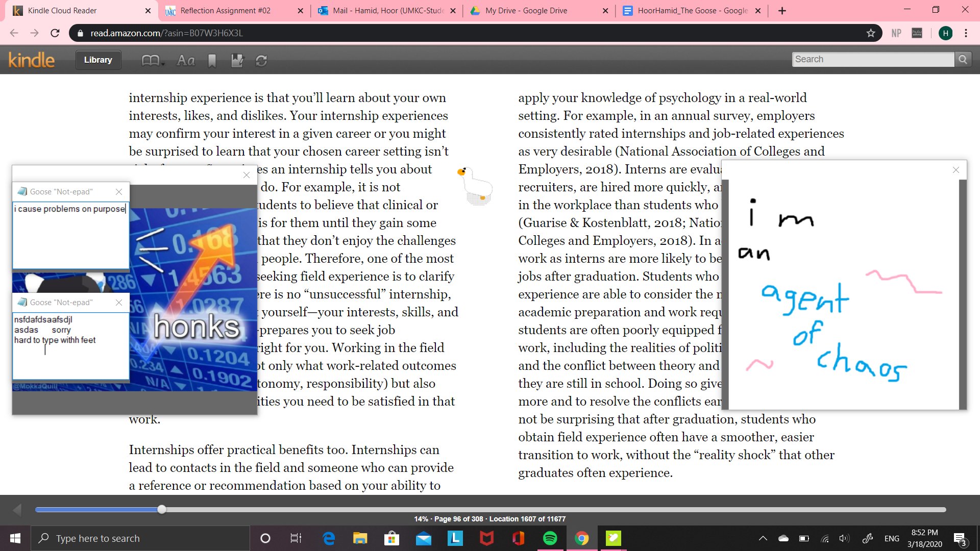
Task: Toggle the ENG language indicator
Action: [892, 538]
